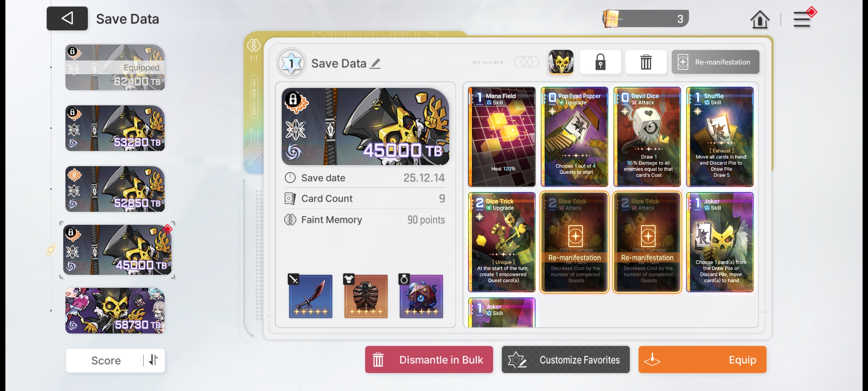868x391 pixels.
Task: Select the character portrait icon
Action: pos(561,62)
